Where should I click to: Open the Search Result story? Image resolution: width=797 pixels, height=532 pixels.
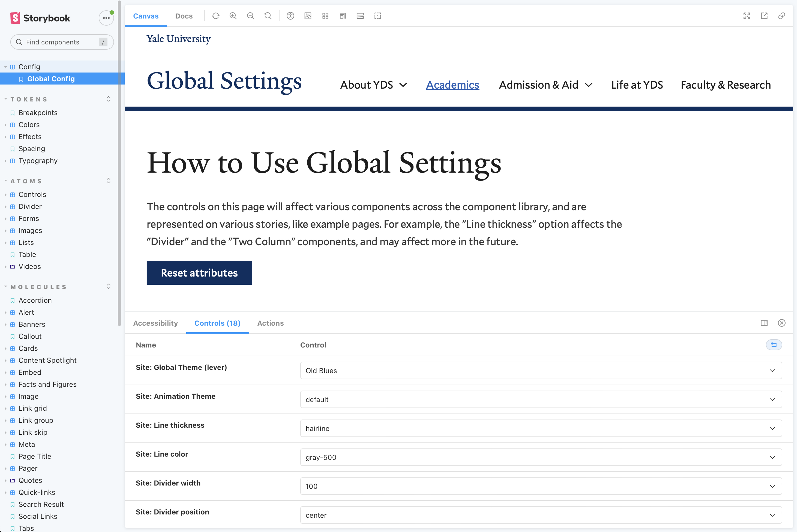point(41,504)
